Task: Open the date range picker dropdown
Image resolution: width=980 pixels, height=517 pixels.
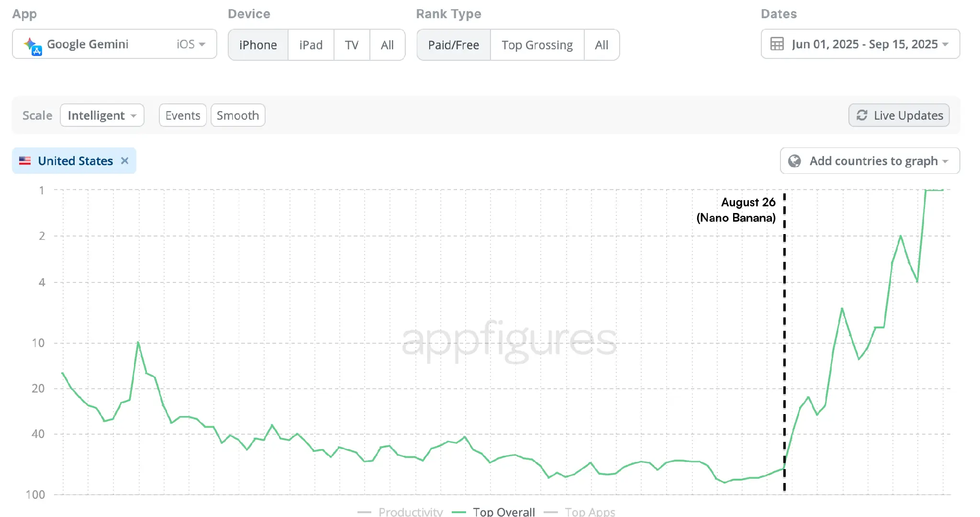Action: 860,45
